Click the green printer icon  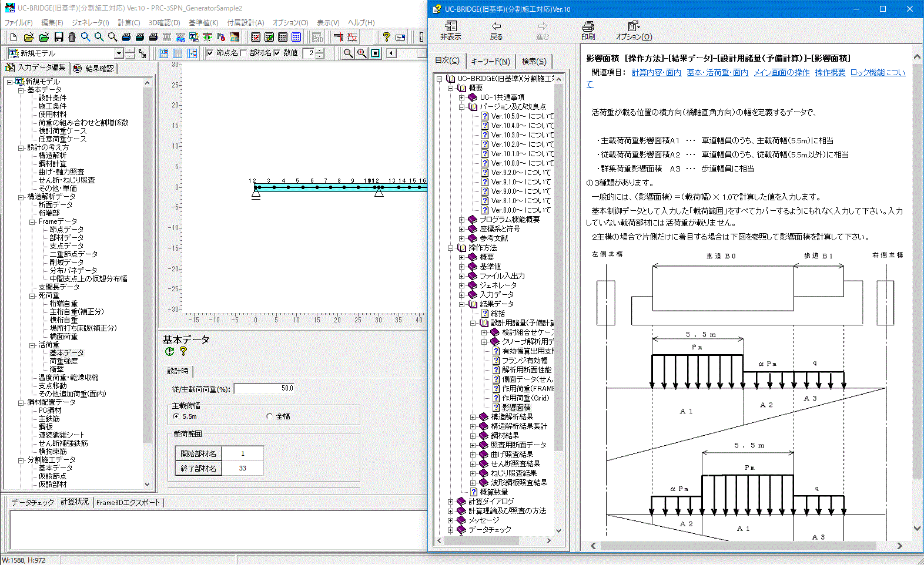click(x=139, y=37)
